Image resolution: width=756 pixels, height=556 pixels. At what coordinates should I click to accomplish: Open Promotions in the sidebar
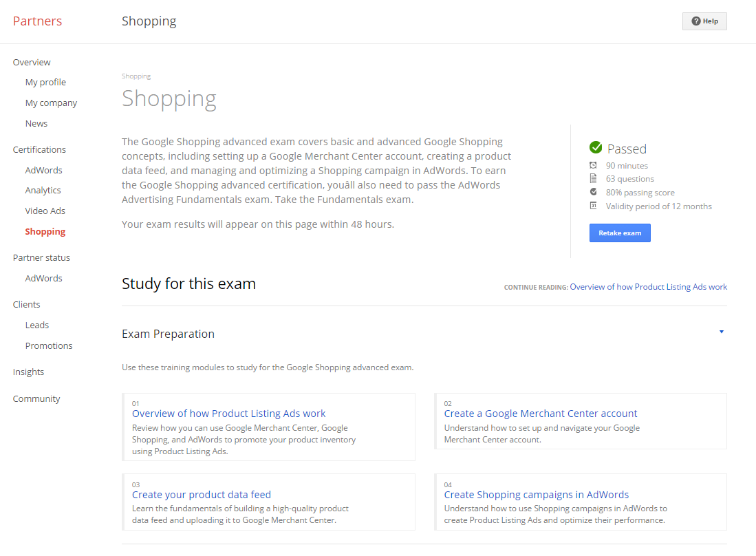49,345
